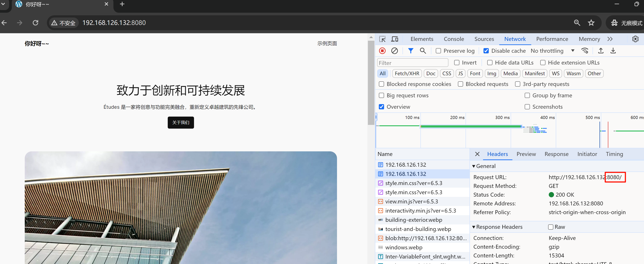Image resolution: width=644 pixels, height=264 pixels.
Task: Click the 关于我们 button
Action: 180,122
